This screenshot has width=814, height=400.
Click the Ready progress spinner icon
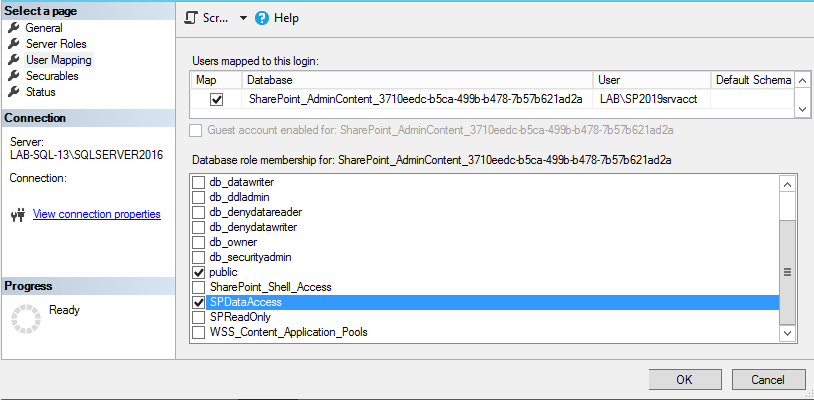[26, 319]
